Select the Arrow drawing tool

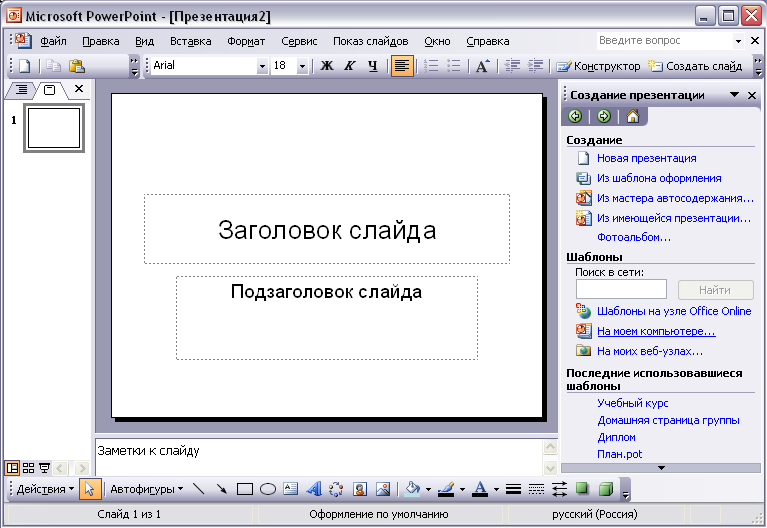click(222, 489)
